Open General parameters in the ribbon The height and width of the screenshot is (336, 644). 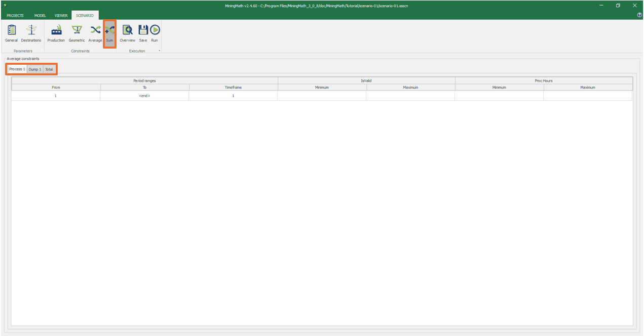coord(11,33)
